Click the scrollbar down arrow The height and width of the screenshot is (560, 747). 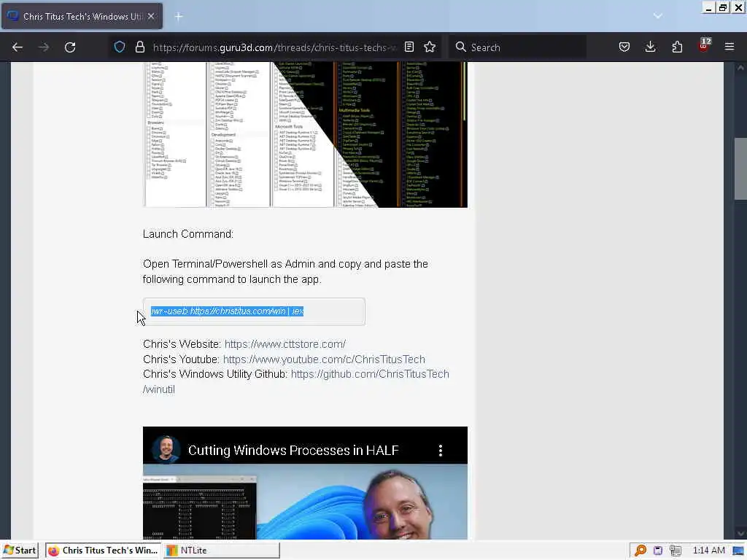(740, 534)
